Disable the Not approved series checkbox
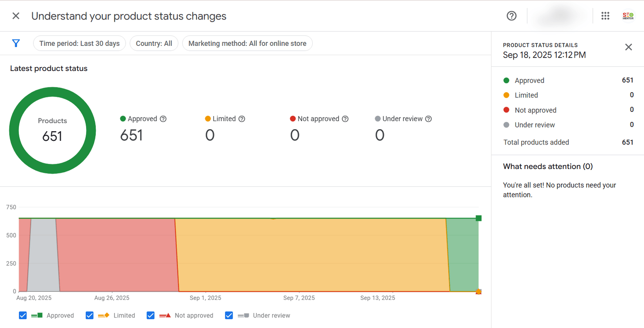Screen dimensions: 644x328 pyautogui.click(x=151, y=316)
